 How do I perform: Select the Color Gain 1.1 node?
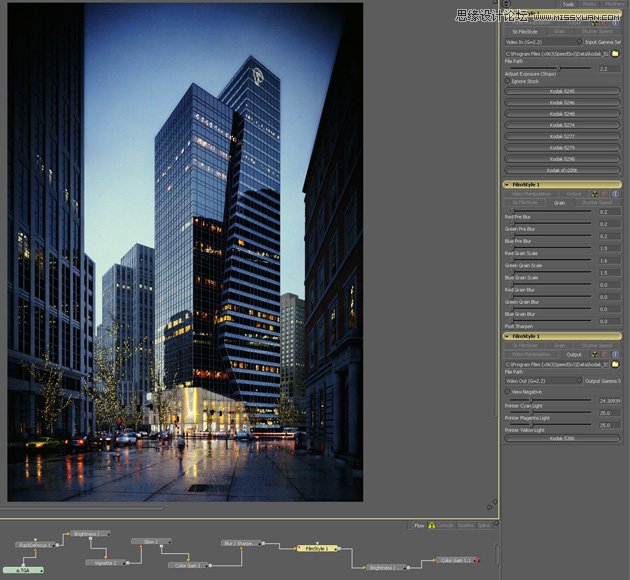click(456, 560)
